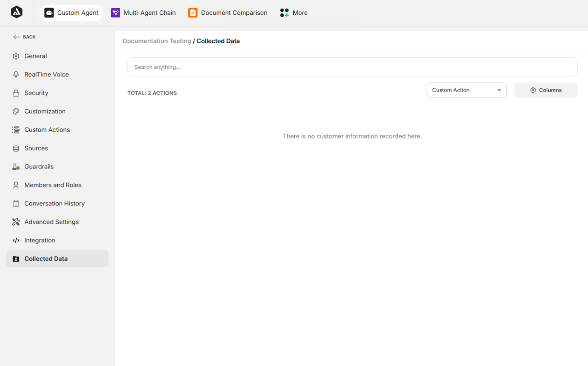
Task: Open the Conversation History section
Action: [x=54, y=203]
